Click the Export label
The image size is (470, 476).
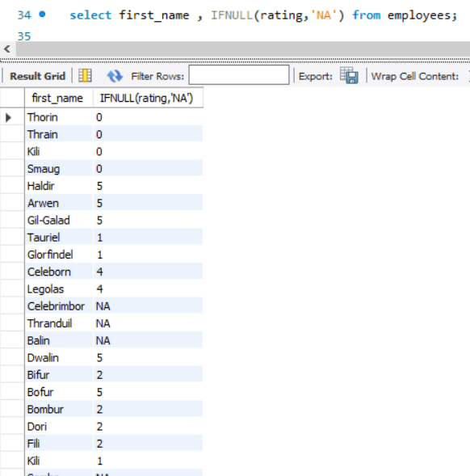316,76
